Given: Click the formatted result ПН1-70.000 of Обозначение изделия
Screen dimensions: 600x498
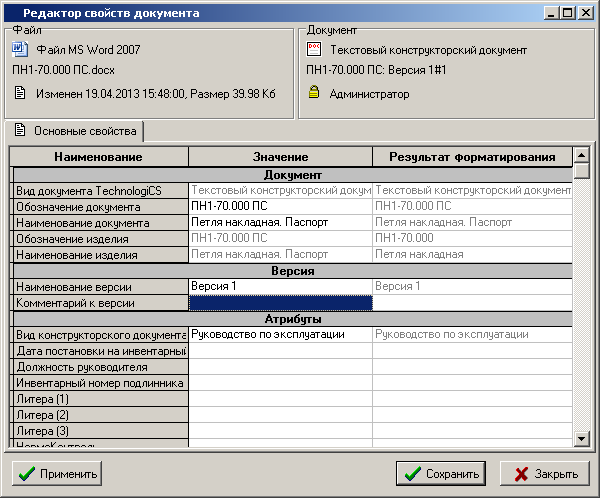Looking at the screenshot, I should [x=473, y=238].
